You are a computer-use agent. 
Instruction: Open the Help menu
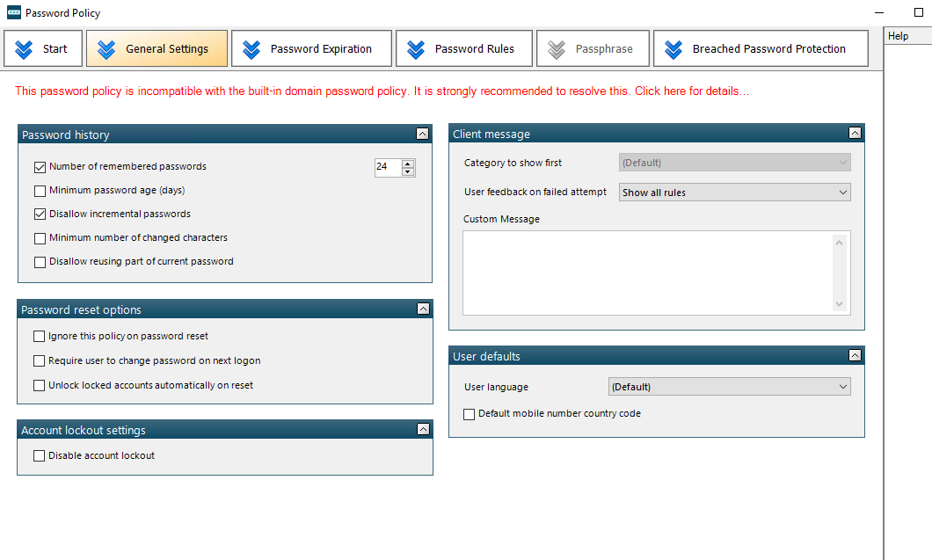(x=898, y=36)
